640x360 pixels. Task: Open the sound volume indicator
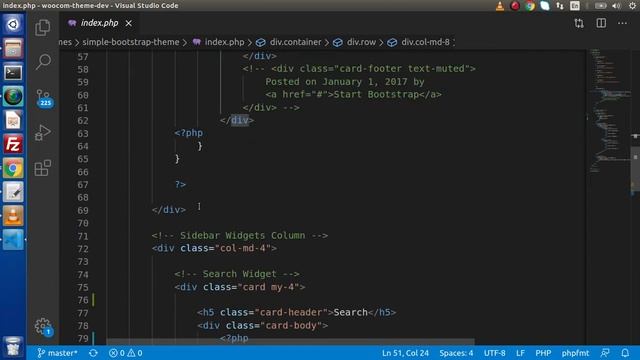point(616,6)
